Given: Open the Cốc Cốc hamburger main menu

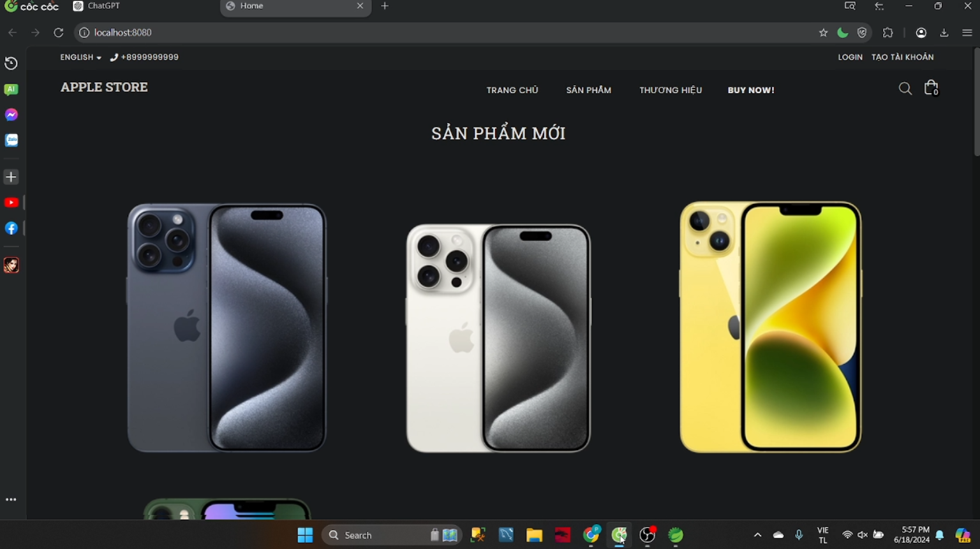Looking at the screenshot, I should (967, 33).
